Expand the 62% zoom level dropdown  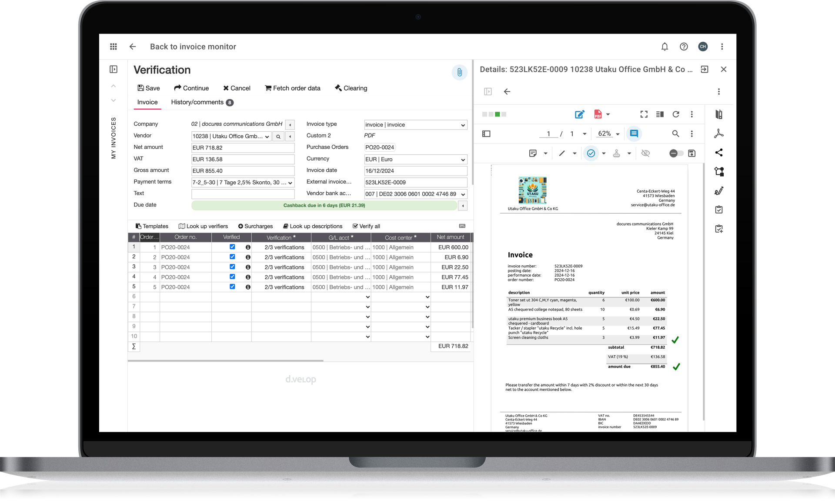[x=618, y=134]
